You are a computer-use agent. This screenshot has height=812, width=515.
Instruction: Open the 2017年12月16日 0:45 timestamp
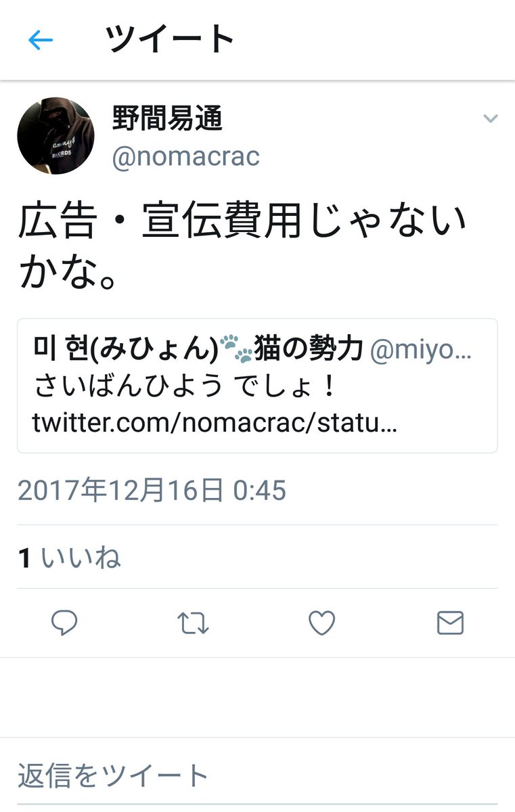pos(152,491)
